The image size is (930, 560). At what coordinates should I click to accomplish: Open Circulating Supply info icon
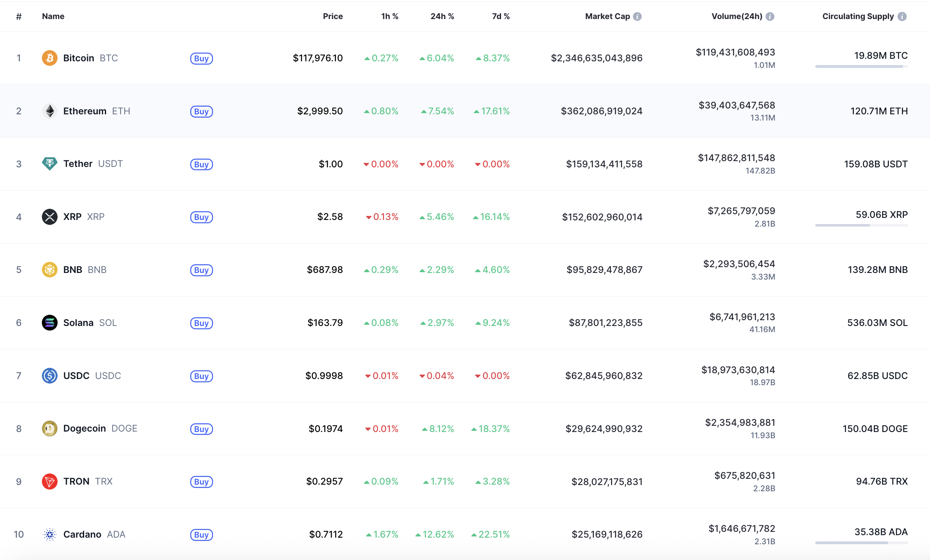(902, 17)
